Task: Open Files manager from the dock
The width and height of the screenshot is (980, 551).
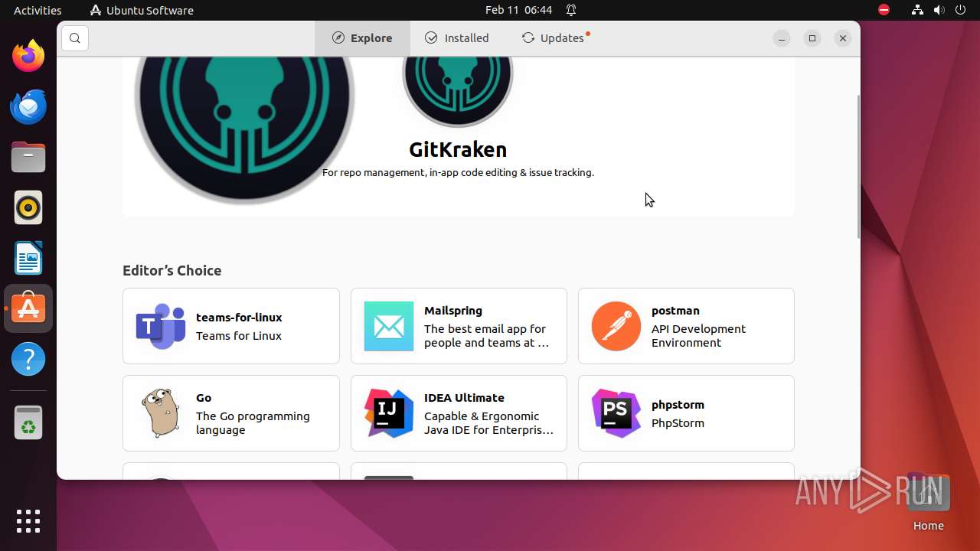Action: tap(28, 157)
